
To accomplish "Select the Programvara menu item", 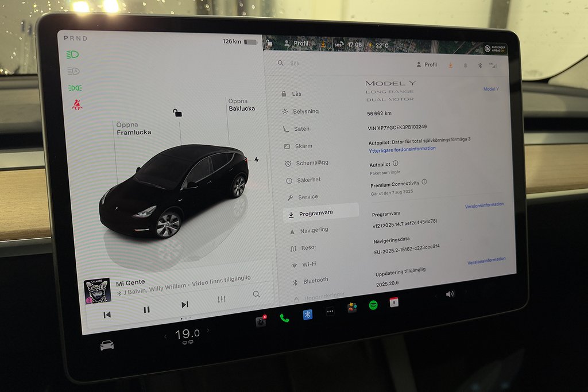I will click(321, 213).
